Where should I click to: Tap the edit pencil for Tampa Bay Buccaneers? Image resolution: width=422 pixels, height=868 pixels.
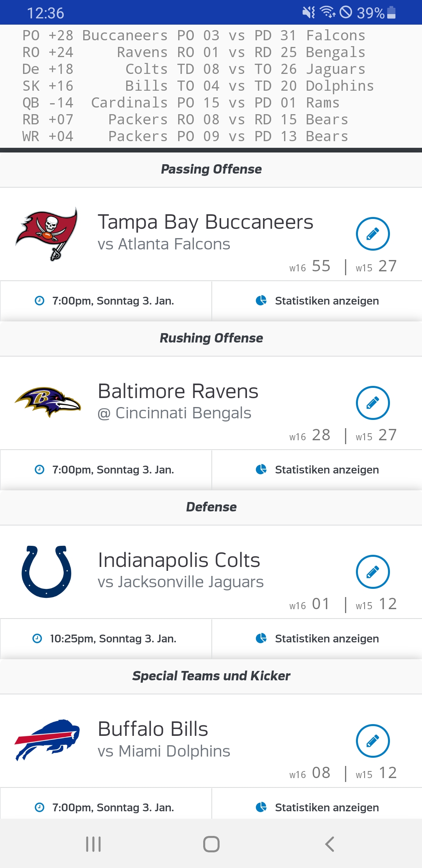click(373, 234)
